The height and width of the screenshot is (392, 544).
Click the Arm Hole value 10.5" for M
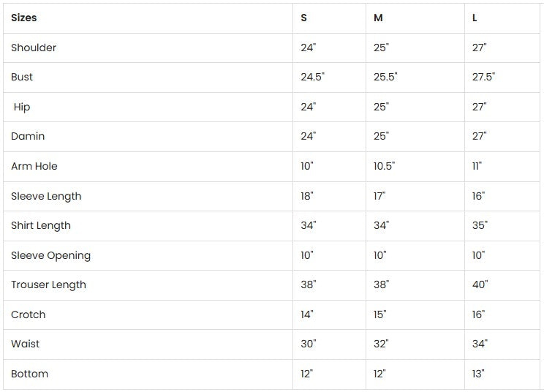pyautogui.click(x=384, y=166)
